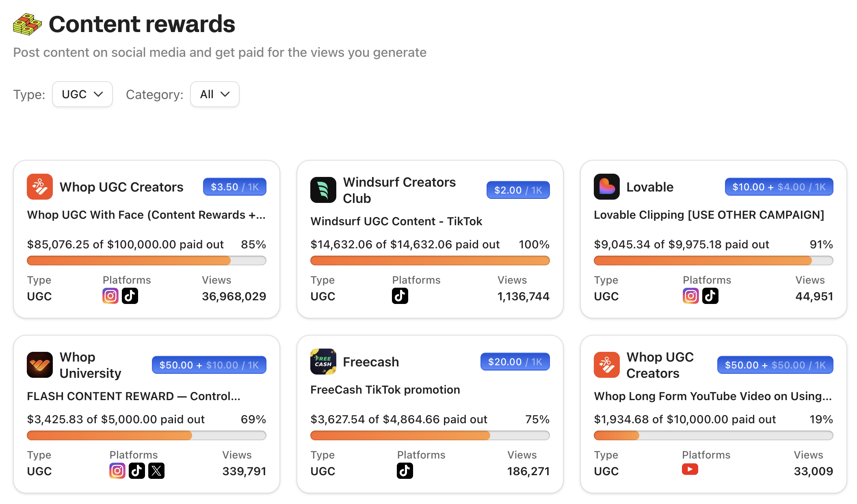The height and width of the screenshot is (504, 857).
Task: Expand the Category All dropdown
Action: tap(214, 94)
